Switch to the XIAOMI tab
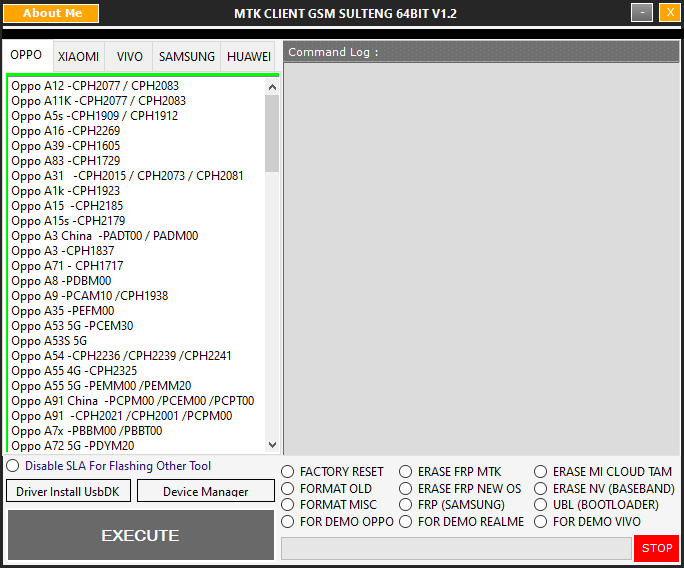Viewport: 684px width, 568px height. pyautogui.click(x=79, y=57)
